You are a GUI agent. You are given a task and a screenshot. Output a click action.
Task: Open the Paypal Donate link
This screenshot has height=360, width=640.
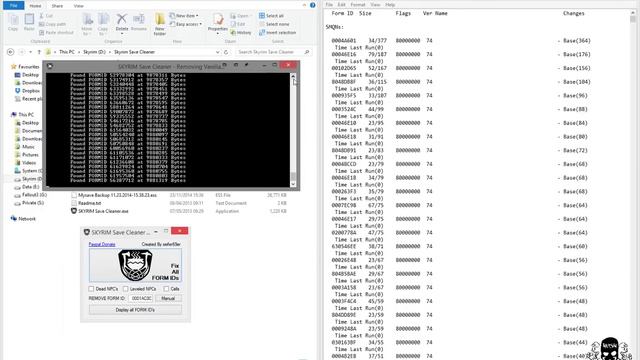(x=102, y=244)
